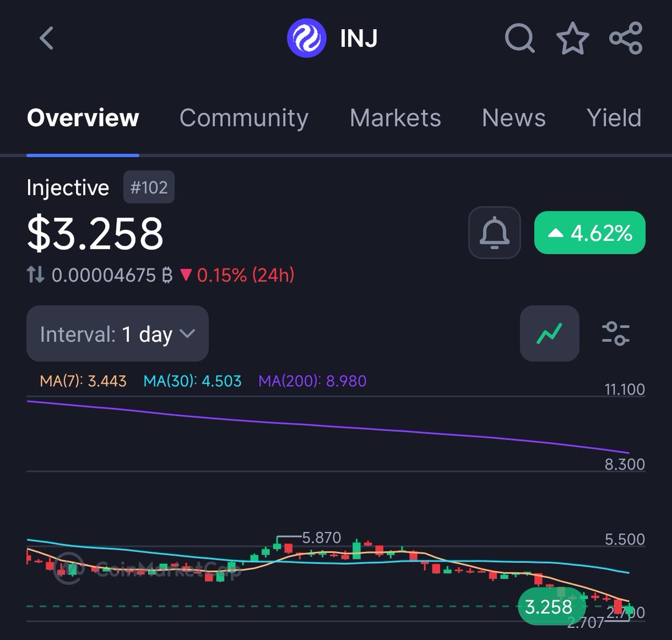Screen dimensions: 672x640
Task: Tap the 5.870 high marker on chart
Action: point(321,538)
